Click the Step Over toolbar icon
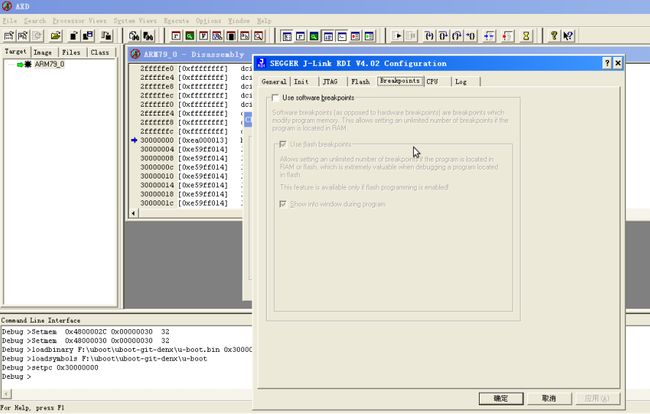 pyautogui.click(x=443, y=36)
